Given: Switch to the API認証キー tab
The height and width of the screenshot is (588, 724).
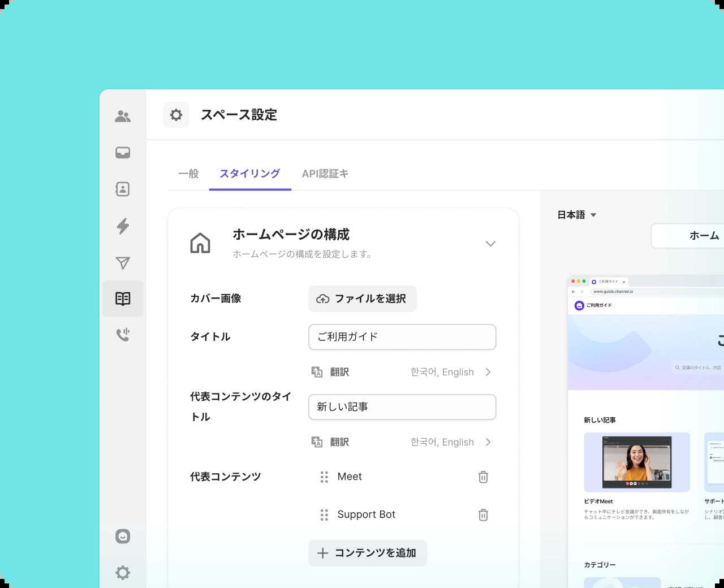Looking at the screenshot, I should 325,174.
